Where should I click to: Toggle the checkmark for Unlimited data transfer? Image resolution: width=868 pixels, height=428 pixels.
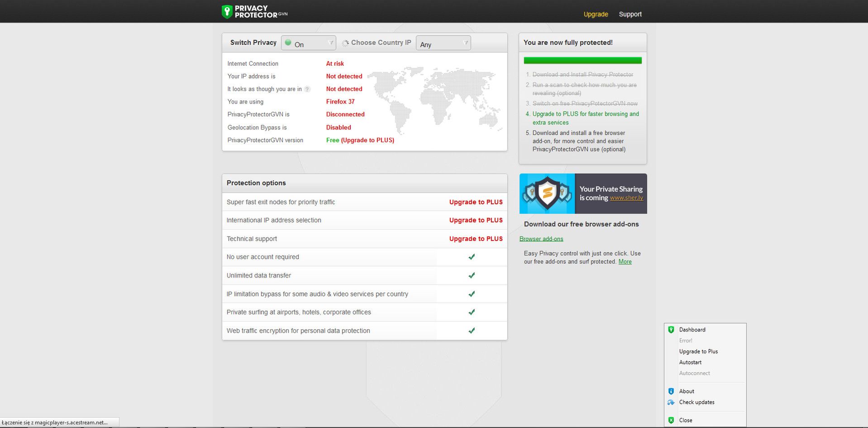[x=472, y=275]
